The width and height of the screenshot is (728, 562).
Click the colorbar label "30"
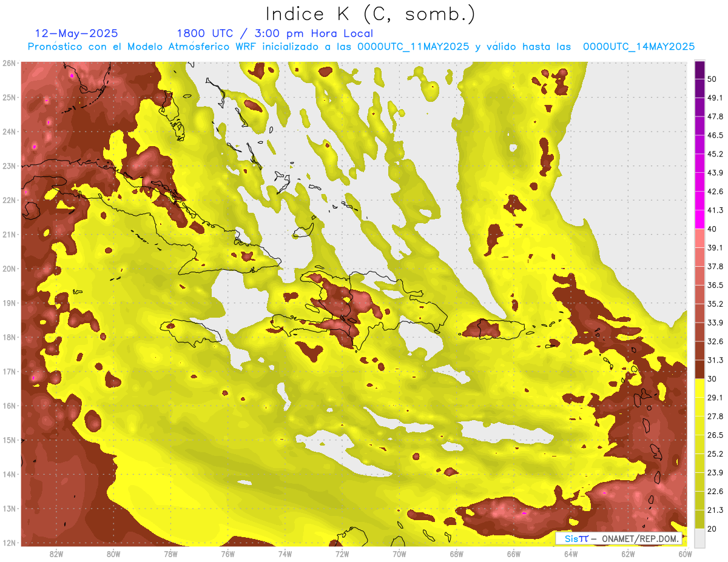click(712, 378)
